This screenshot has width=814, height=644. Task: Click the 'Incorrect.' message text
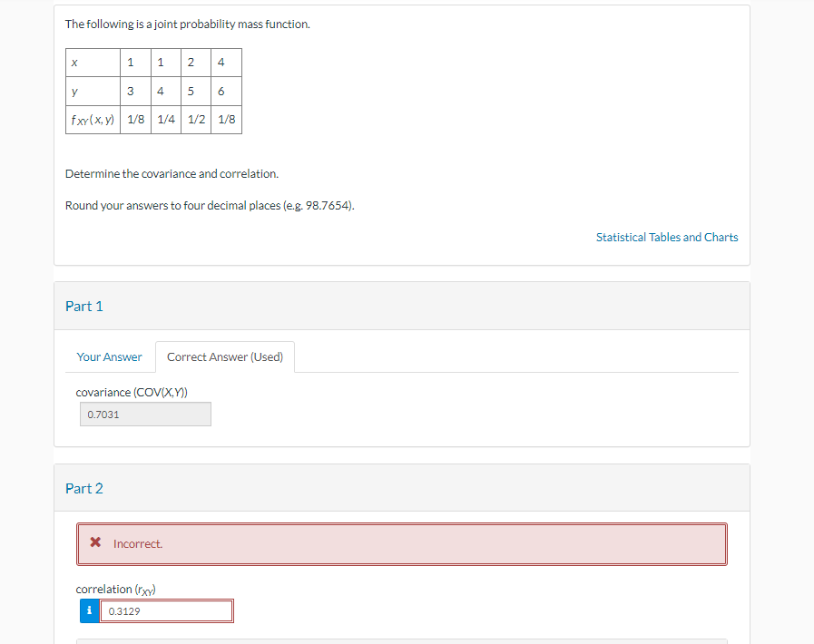[x=138, y=544]
